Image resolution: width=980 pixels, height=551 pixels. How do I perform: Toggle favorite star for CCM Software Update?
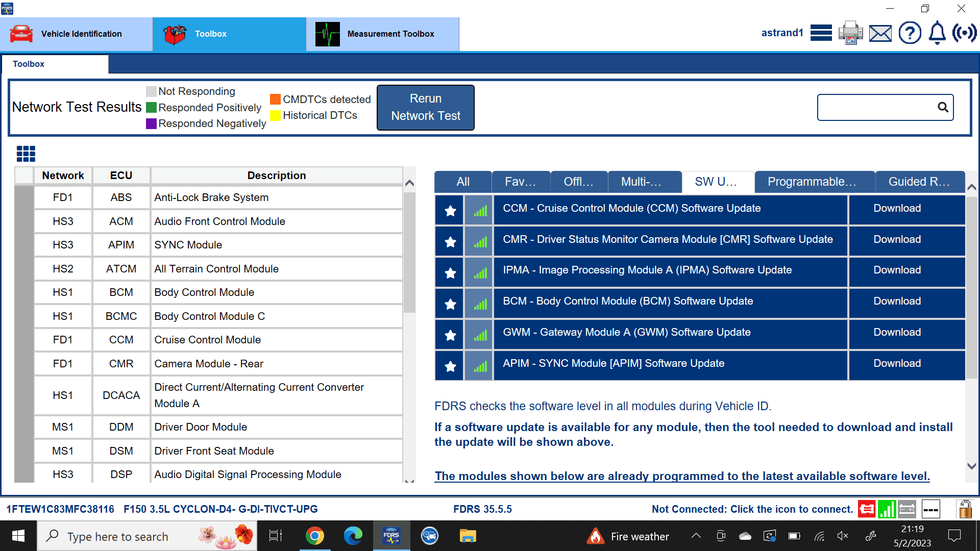click(x=450, y=211)
